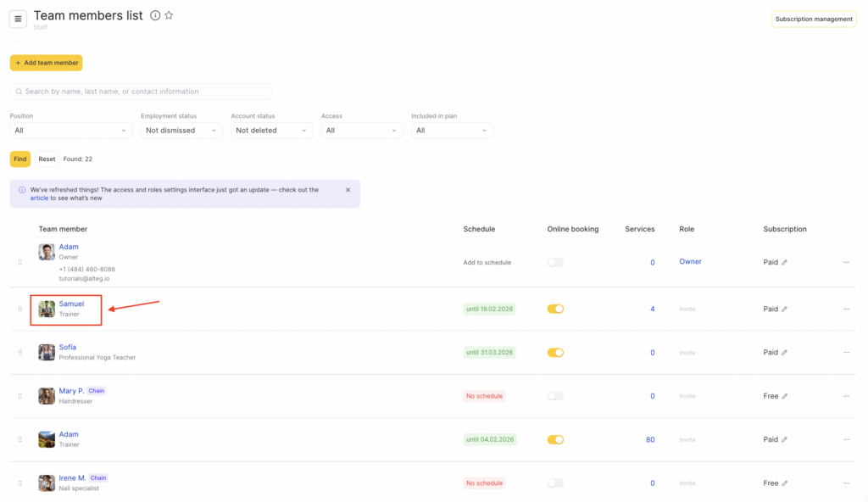Click the team member search field
This screenshot has height=502, width=868.
coord(141,92)
